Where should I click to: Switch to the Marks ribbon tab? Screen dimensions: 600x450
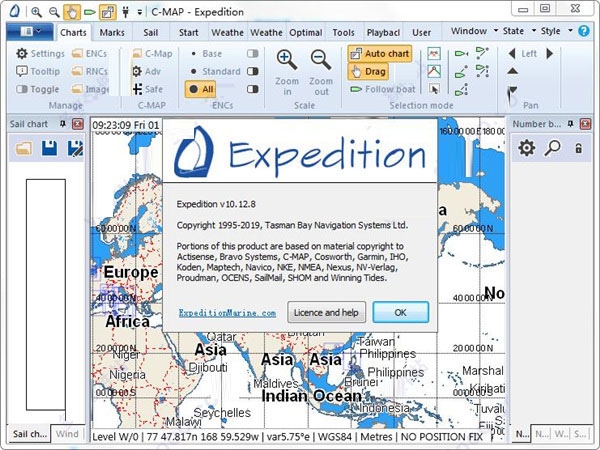pyautogui.click(x=112, y=33)
